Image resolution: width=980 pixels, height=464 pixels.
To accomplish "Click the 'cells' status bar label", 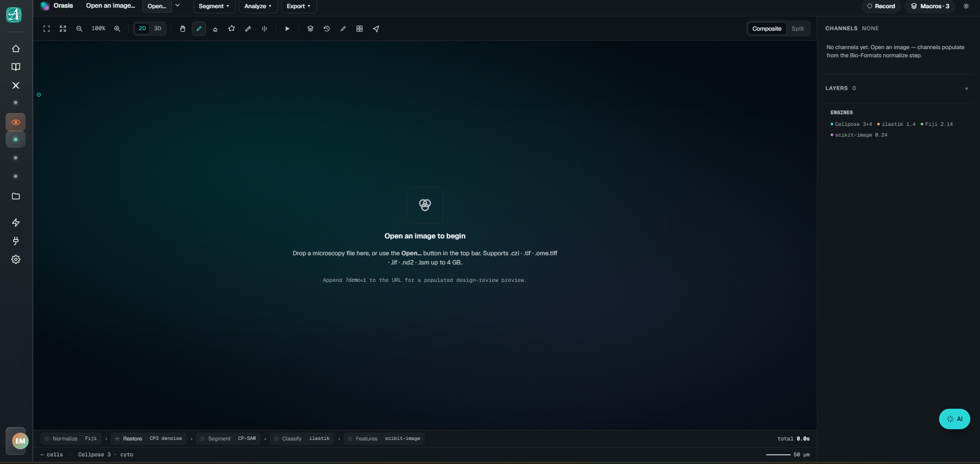I will pos(52,454).
